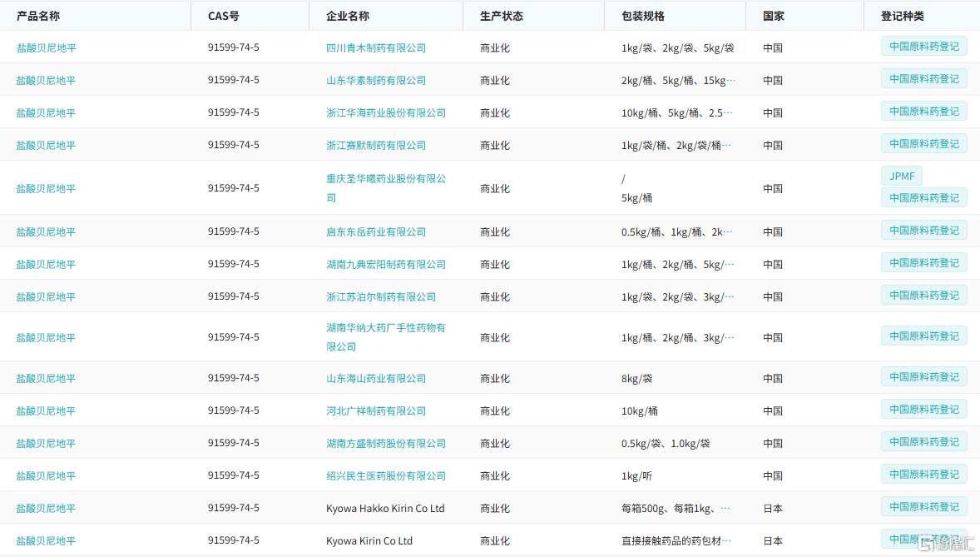Click packaging cell 0.5kg/袋、1.0kg/袋
Image resolution: width=980 pixels, height=557 pixels.
(666, 444)
